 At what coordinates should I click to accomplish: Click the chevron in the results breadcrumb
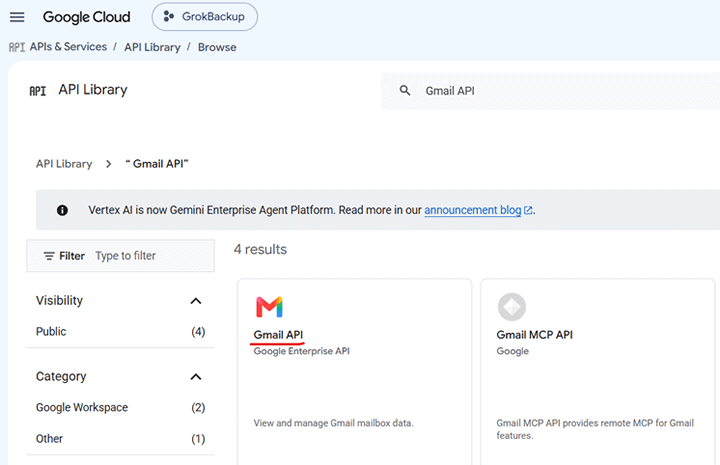coord(108,164)
